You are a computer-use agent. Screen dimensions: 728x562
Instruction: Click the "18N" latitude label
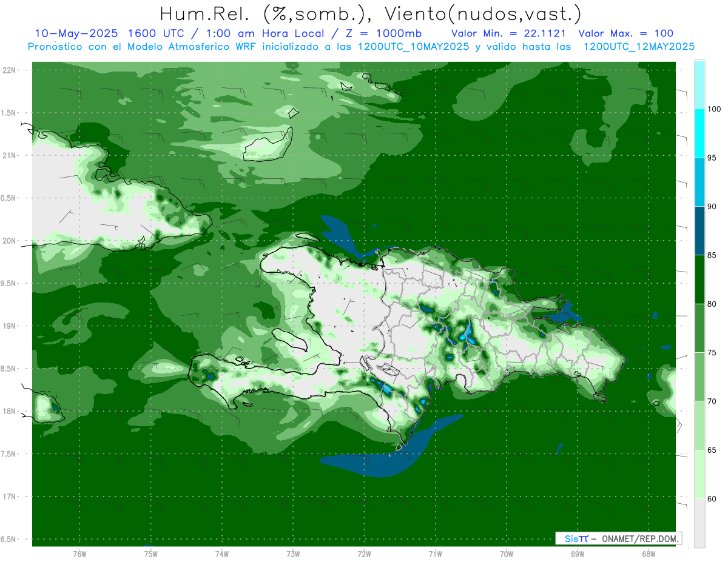click(x=9, y=411)
